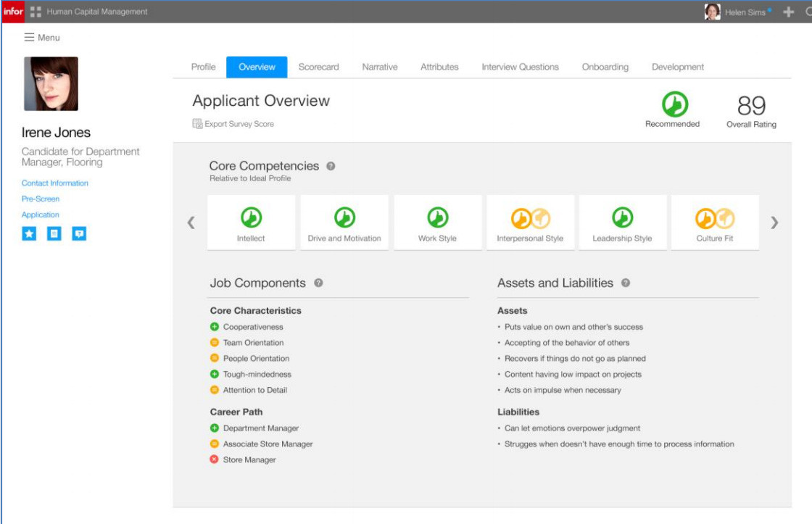Click Export Survey Score link
This screenshot has height=524, width=812.
click(239, 124)
